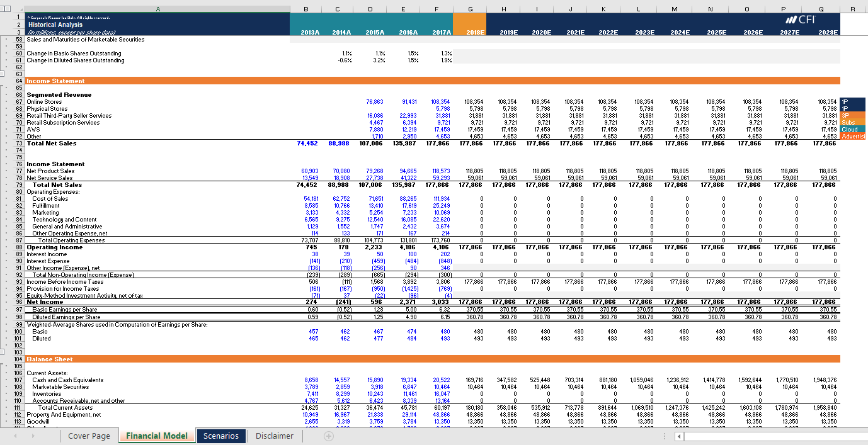
Task: Select row 64 header
Action: point(19,81)
